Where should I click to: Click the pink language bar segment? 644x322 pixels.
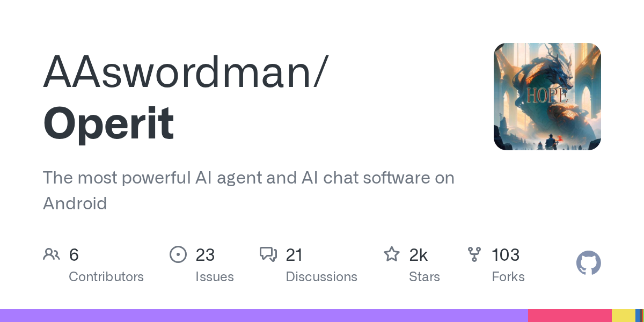click(569, 316)
